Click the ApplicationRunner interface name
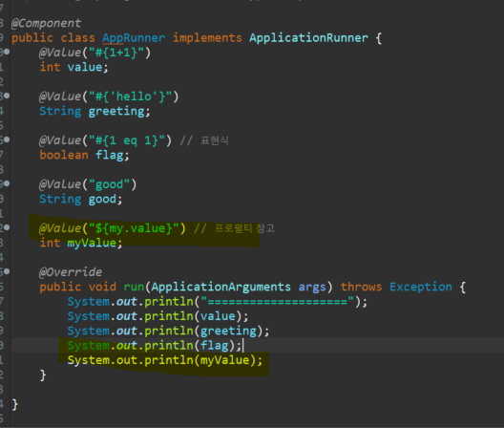 coord(308,38)
